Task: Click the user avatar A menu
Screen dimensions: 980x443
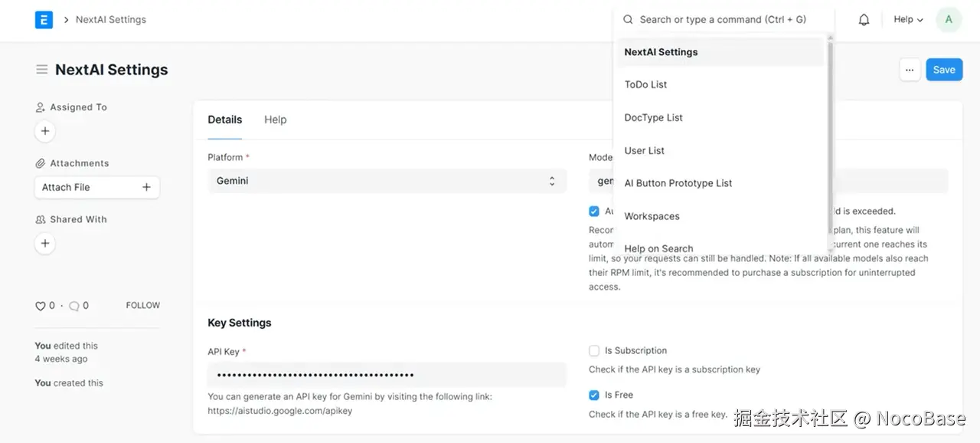Action: [x=949, y=20]
